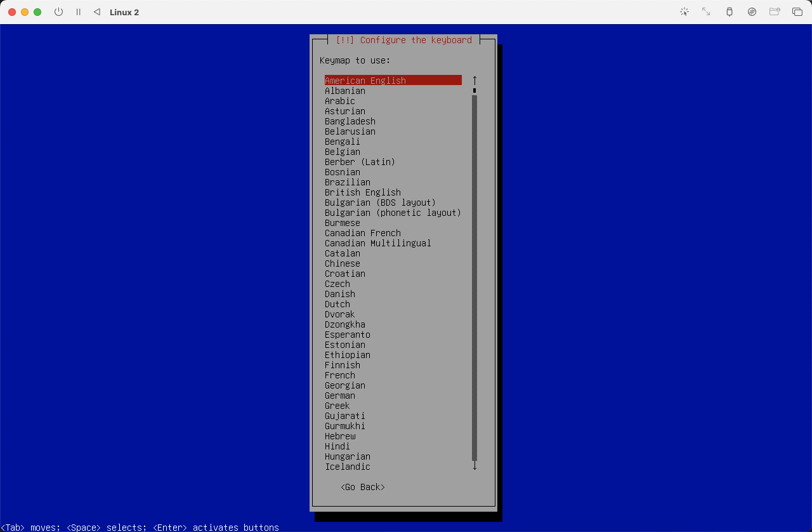Image resolution: width=812 pixels, height=532 pixels.
Task: Click the CD/DVD drive icon
Action: point(752,11)
